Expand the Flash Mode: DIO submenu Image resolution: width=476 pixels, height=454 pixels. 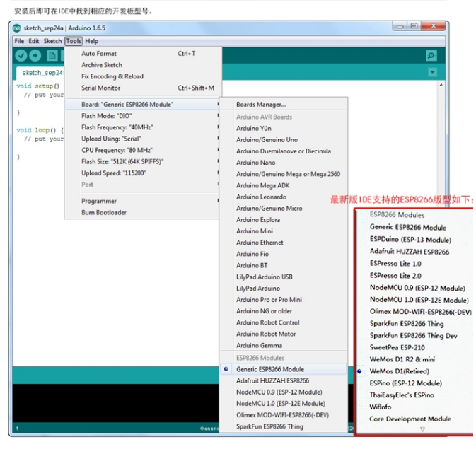(x=143, y=116)
